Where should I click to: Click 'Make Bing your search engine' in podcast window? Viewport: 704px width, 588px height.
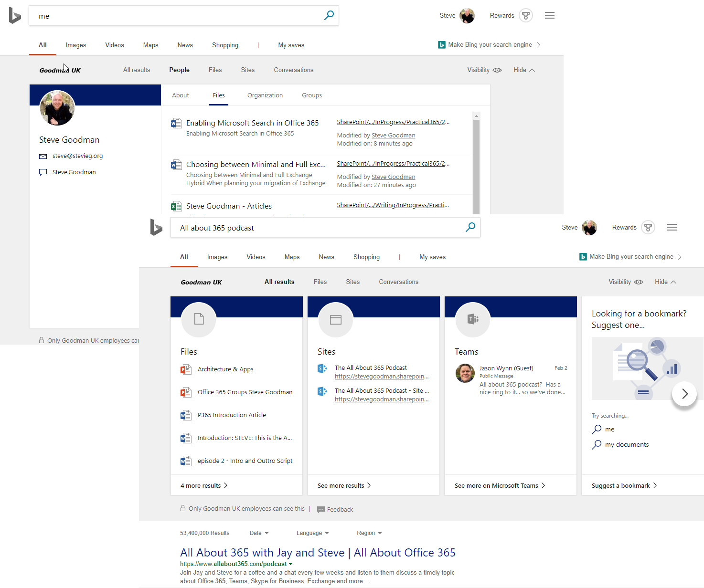[x=630, y=257]
